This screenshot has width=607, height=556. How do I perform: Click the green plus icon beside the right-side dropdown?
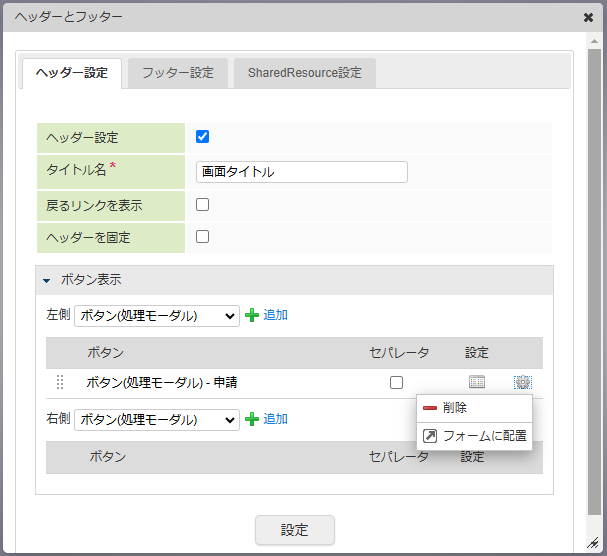[x=252, y=419]
